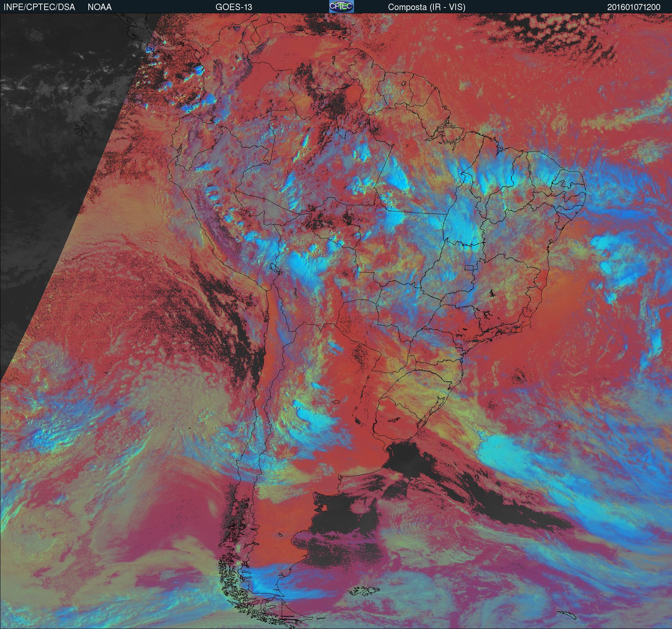This screenshot has width=672, height=629.
Task: Click the CPTEC logo in the header
Action: [x=341, y=6]
